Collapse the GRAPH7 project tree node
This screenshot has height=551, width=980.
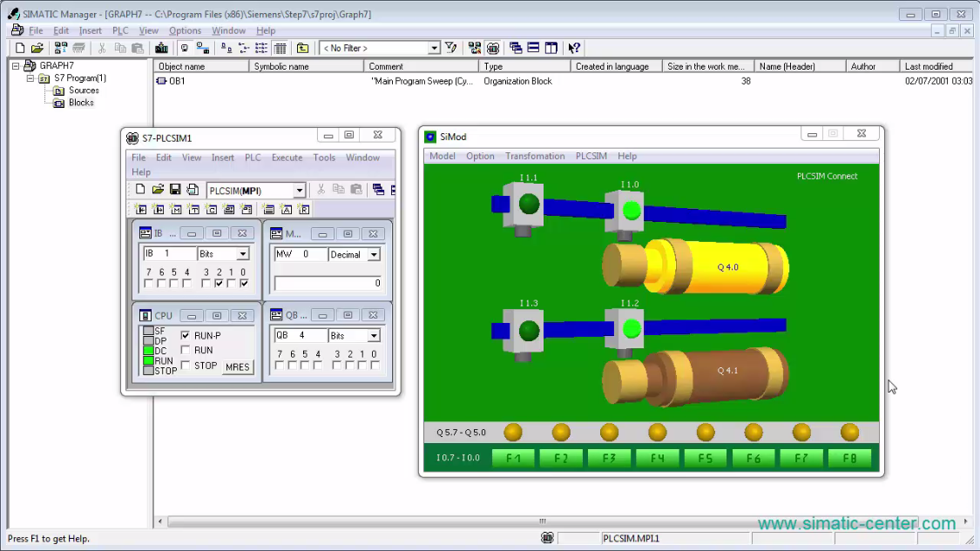coord(16,65)
